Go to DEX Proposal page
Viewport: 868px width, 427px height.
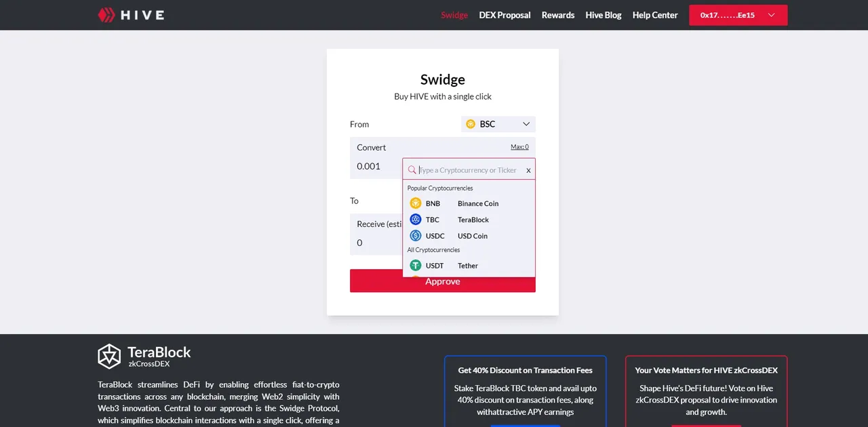tap(505, 15)
